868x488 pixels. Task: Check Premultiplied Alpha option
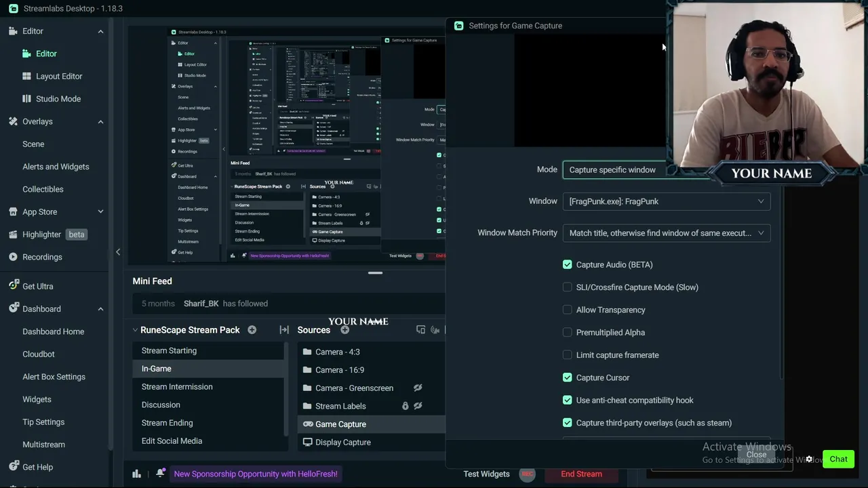[x=568, y=333]
